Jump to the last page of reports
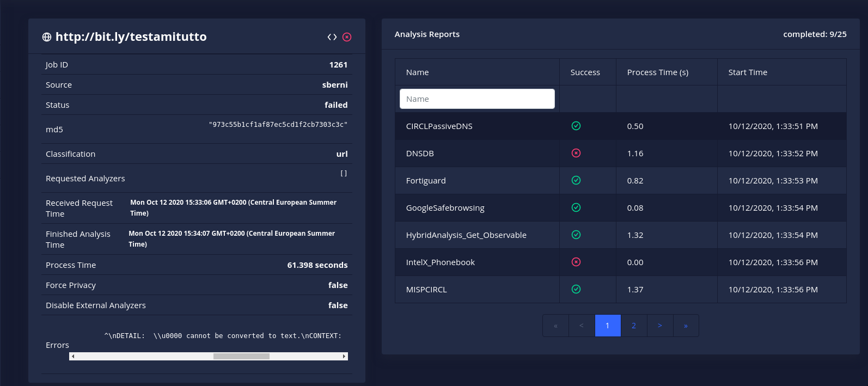 pyautogui.click(x=686, y=326)
